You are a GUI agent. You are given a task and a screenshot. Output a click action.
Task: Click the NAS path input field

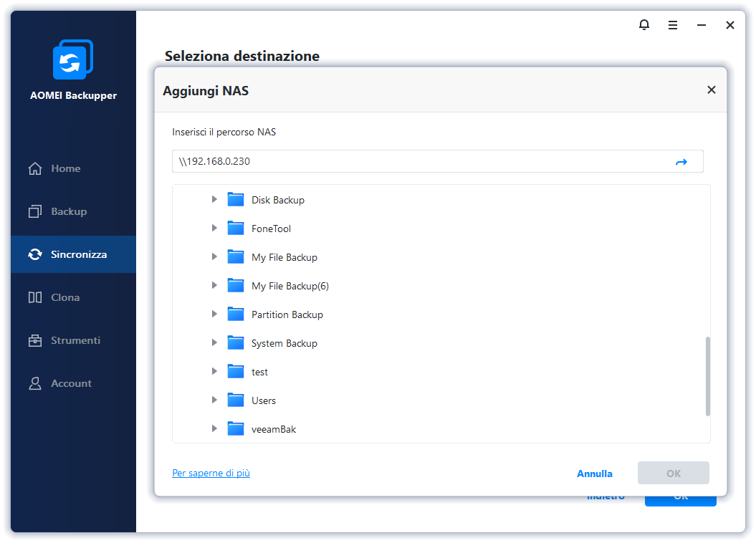tap(423, 162)
